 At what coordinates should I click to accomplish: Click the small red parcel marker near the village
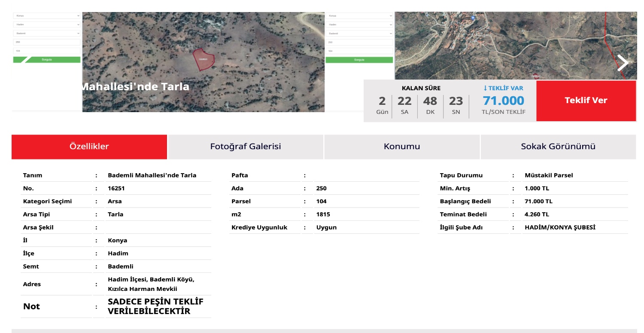tap(536, 76)
